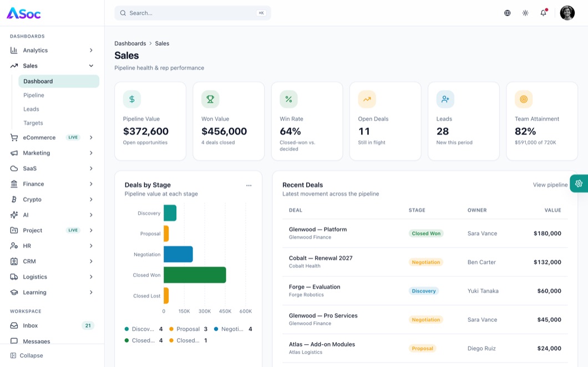The height and width of the screenshot is (367, 588).
Task: Open the Learning menu item
Action: coord(52,292)
